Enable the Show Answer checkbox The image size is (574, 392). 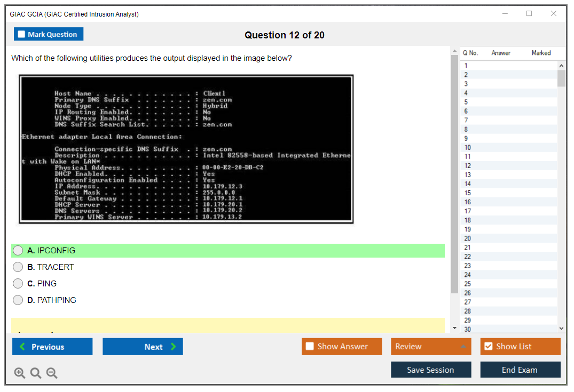click(x=310, y=347)
